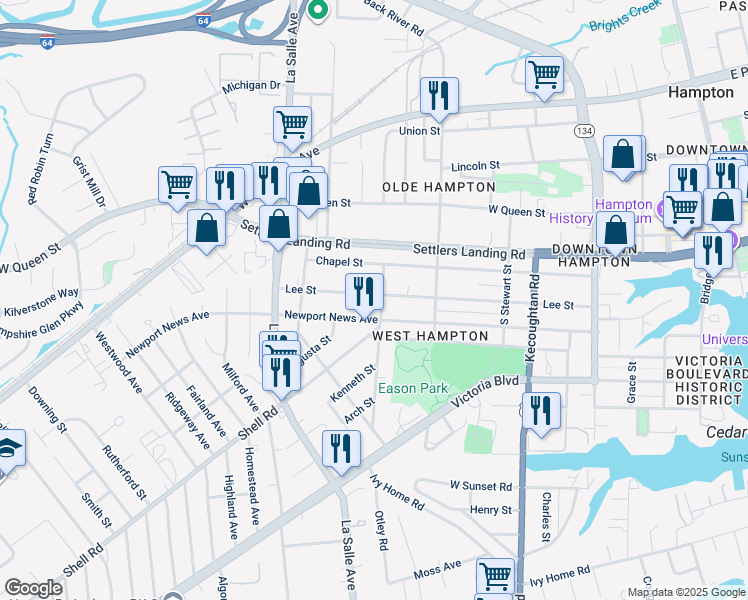Click the Red Robin Turn street label
748x600 pixels.
tap(41, 169)
